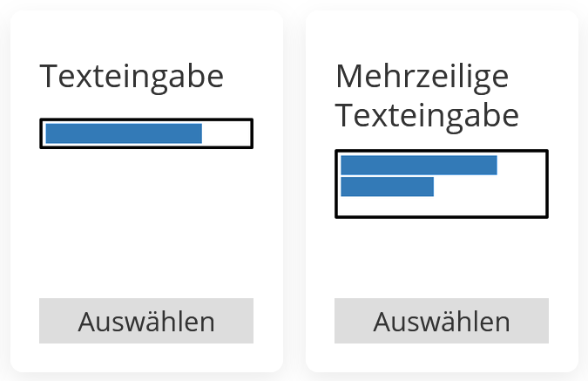Click the shorter blue bar in multi-line illustration

pos(388,187)
